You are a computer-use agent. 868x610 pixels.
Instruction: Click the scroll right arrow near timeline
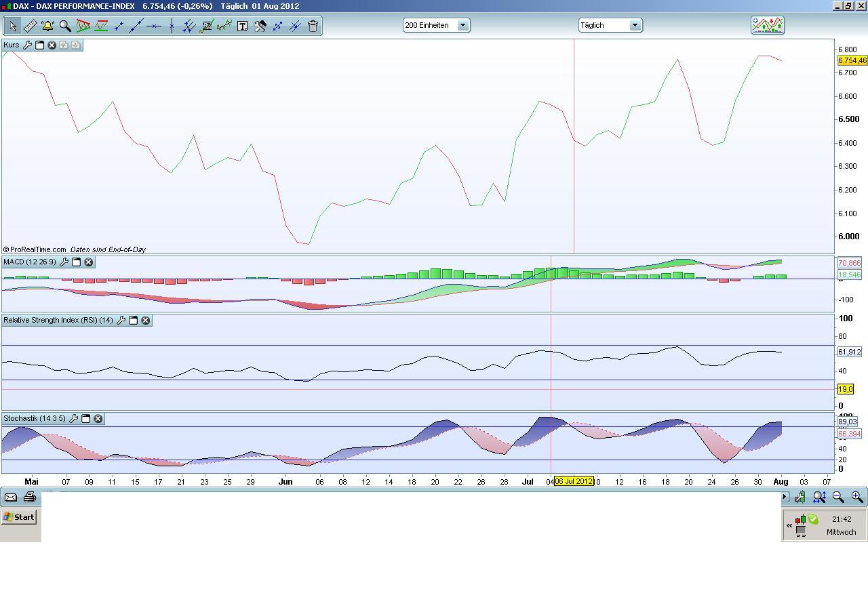pyautogui.click(x=785, y=497)
